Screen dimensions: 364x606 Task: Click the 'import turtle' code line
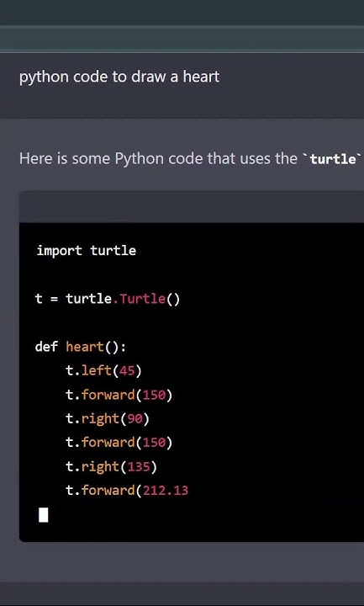point(86,251)
